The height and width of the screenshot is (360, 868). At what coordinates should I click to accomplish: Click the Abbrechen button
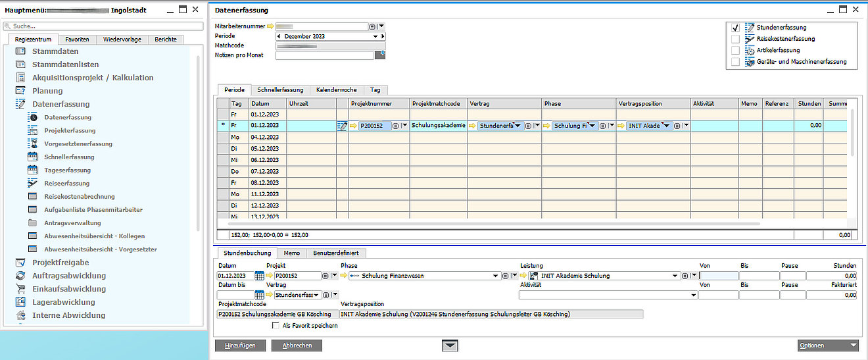pos(297,345)
